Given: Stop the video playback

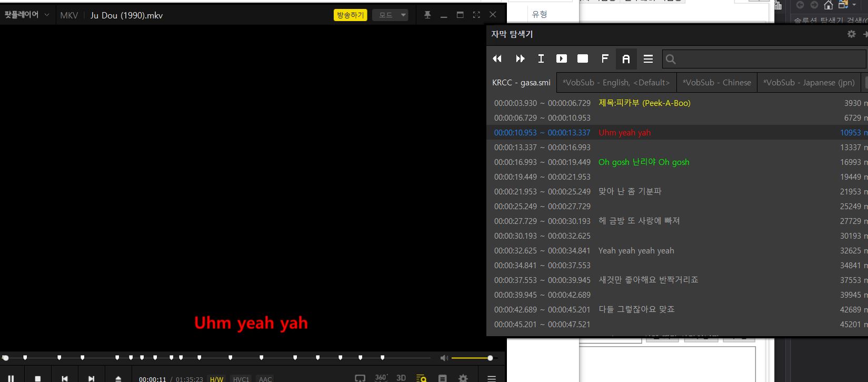Looking at the screenshot, I should (37, 378).
